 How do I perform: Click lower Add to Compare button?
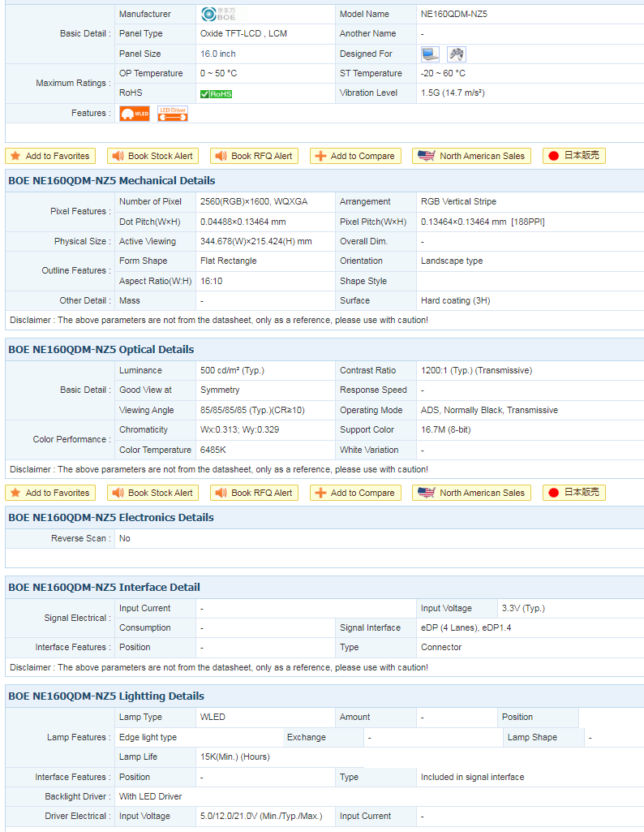[355, 493]
